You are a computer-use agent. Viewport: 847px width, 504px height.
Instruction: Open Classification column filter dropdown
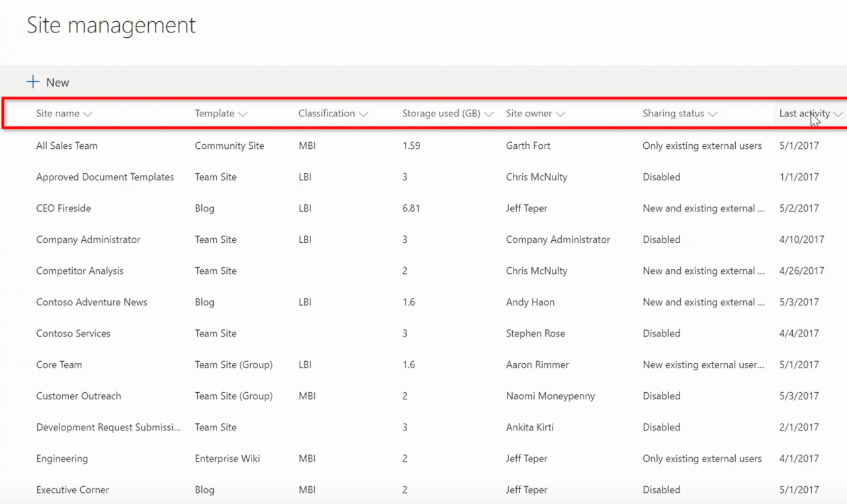(363, 114)
